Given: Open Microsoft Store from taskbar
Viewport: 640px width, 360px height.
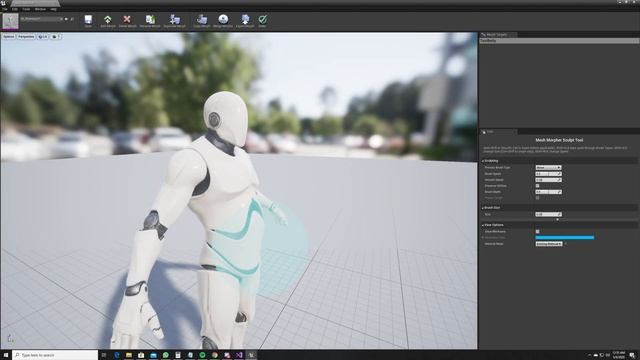Looking at the screenshot, I should click(141, 355).
